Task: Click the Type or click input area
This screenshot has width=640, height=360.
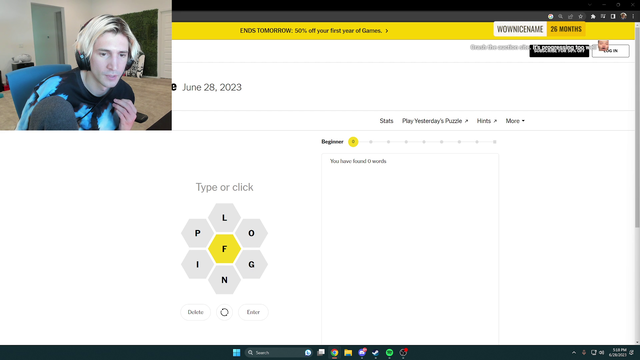Action: click(224, 187)
